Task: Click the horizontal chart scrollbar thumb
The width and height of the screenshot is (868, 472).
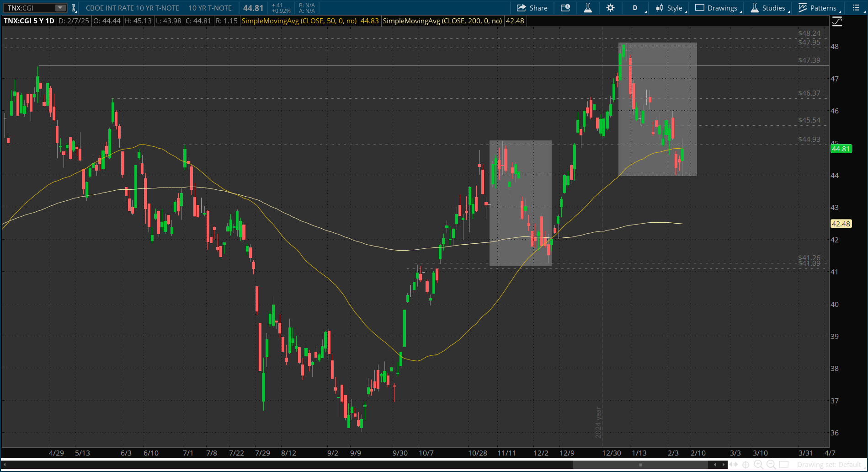Action: coord(641,465)
